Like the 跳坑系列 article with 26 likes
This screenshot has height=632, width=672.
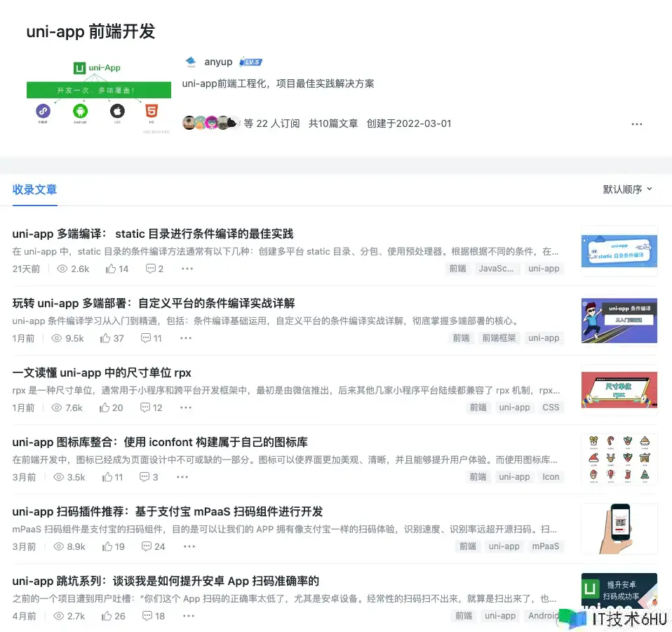point(114,616)
